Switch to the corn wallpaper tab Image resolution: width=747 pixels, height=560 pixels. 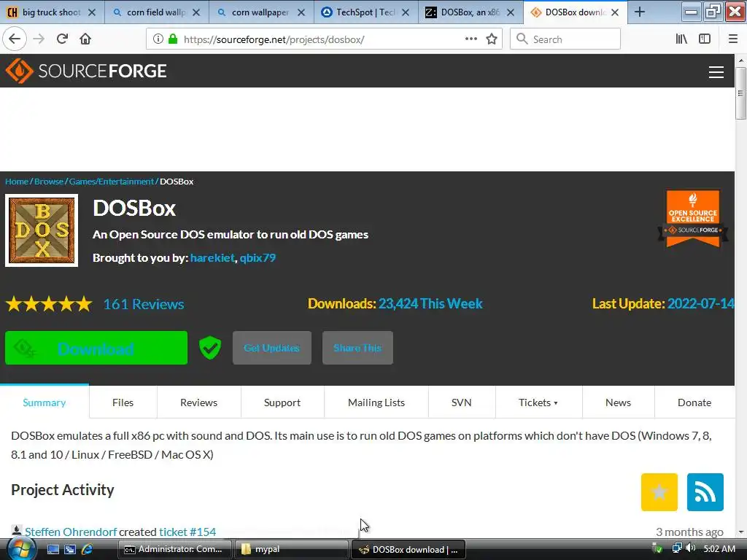[261, 12]
